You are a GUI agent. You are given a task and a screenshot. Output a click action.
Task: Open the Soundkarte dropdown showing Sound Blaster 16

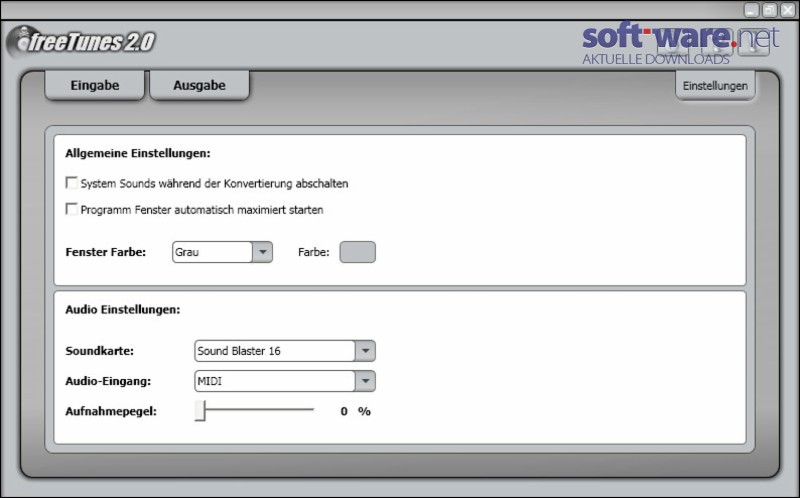[285, 351]
